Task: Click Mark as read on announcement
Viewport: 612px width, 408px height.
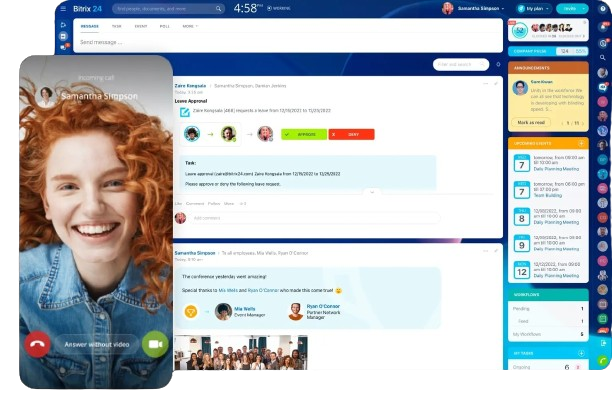Action: tap(531, 123)
